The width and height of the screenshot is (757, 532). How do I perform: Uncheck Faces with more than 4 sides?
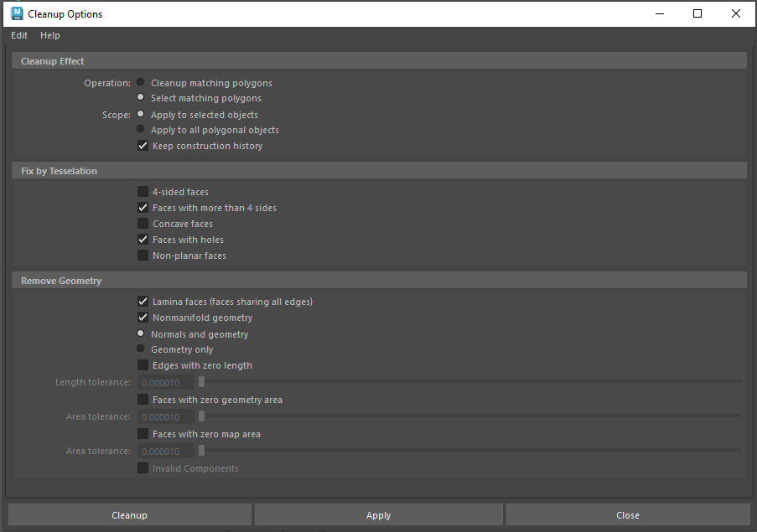coord(143,208)
